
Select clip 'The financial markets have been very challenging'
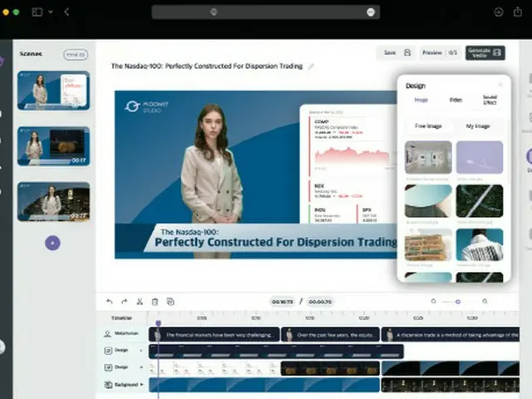214,334
